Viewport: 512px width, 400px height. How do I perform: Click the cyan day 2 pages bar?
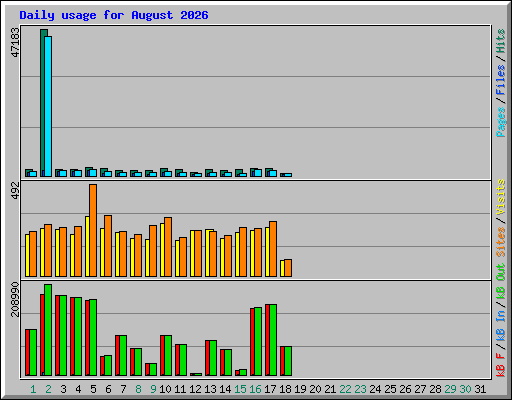(x=48, y=106)
